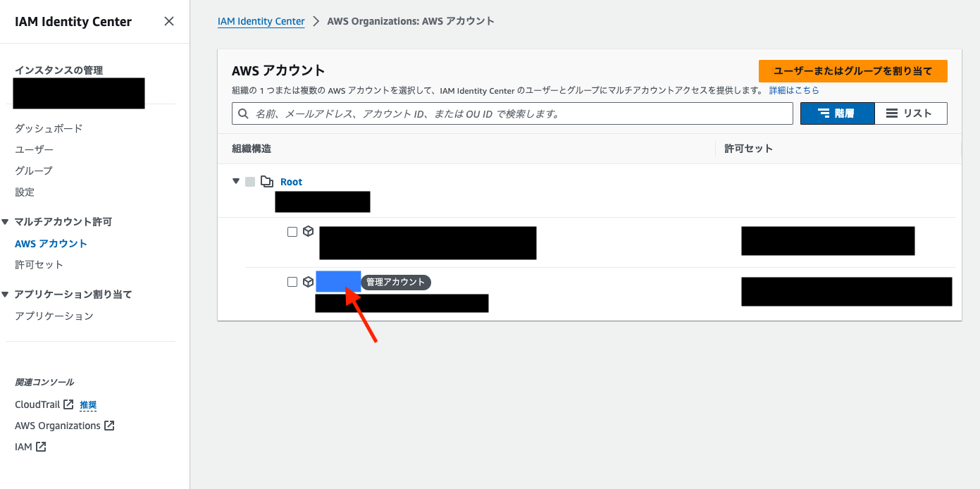Click the ユーザーまたはグループを割り当て button
Image resolution: width=980 pixels, height=489 pixels.
tap(852, 71)
